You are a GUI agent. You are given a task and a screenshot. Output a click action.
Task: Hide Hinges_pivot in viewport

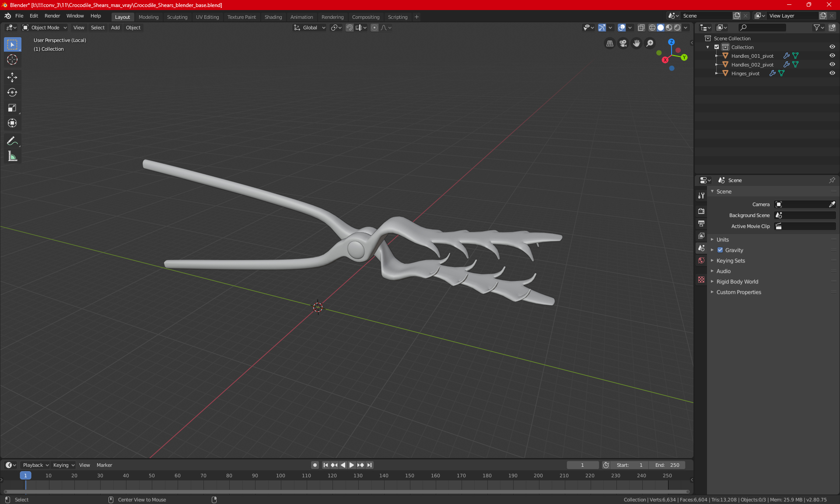pyautogui.click(x=832, y=73)
